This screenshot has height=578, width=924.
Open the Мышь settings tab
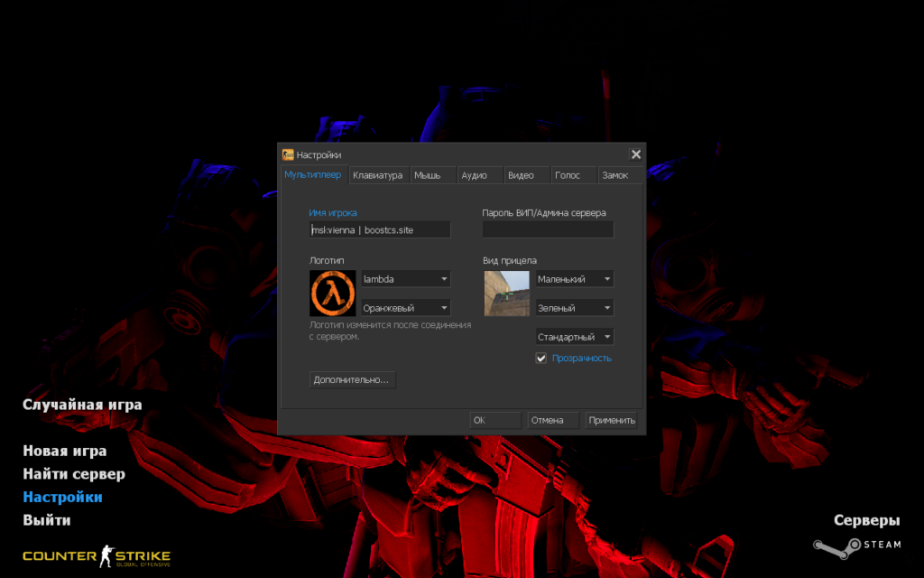point(433,175)
